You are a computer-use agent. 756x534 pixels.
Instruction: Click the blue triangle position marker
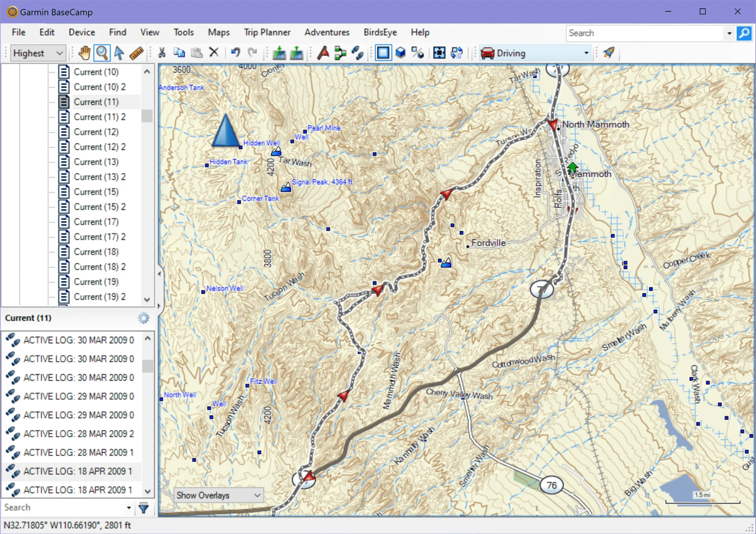225,130
